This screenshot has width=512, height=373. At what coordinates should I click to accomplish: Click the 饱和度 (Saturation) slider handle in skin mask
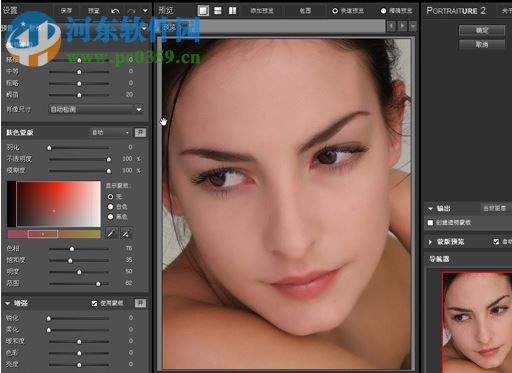[x=70, y=260]
